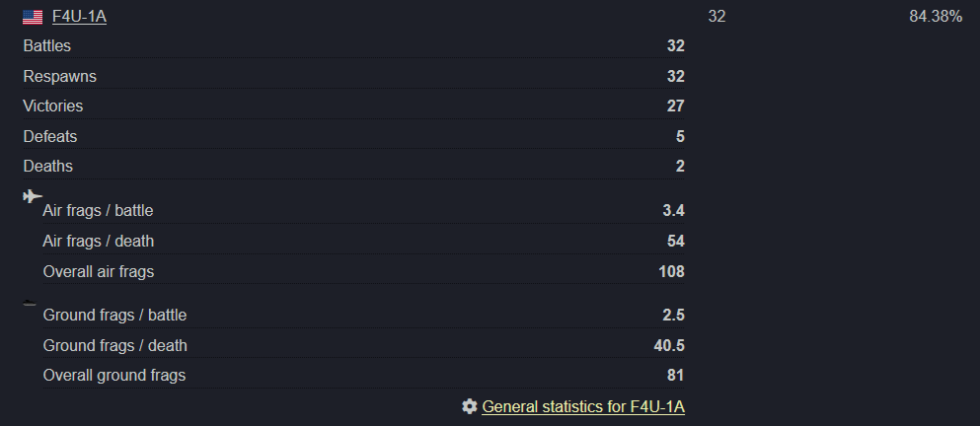Click Ground frags / death value 40.5
980x426 pixels.
(x=669, y=345)
